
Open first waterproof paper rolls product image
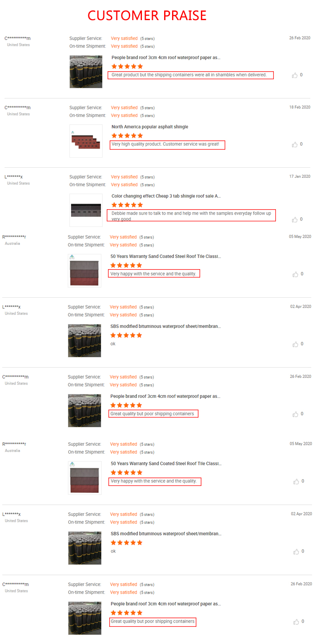tap(86, 72)
